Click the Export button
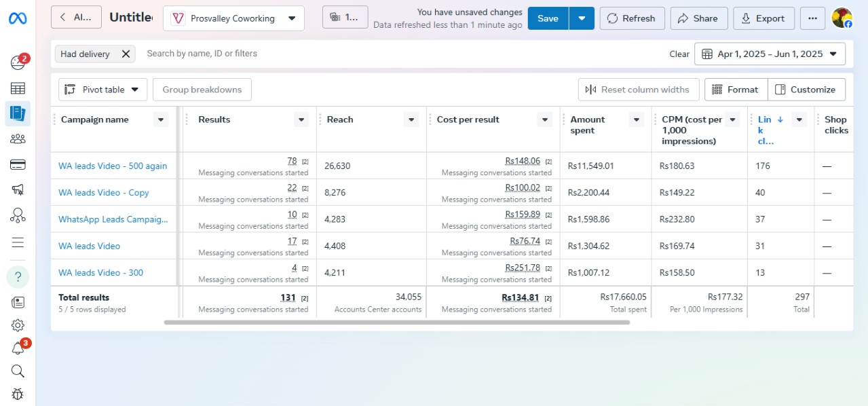This screenshot has width=868, height=406. point(763,18)
